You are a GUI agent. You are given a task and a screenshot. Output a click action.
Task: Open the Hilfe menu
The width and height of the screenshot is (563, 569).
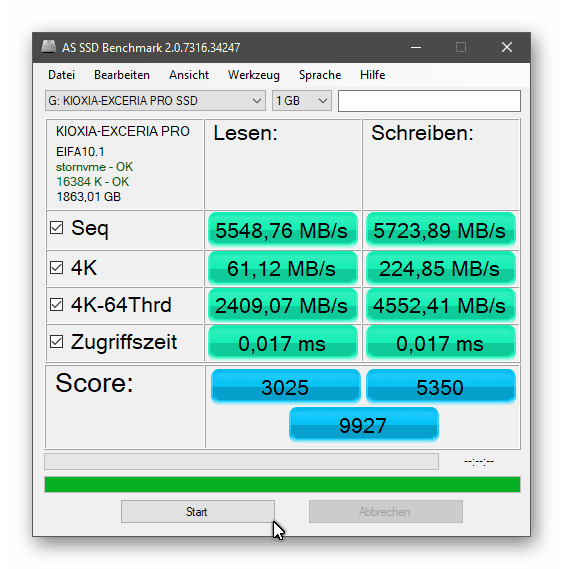pos(372,75)
